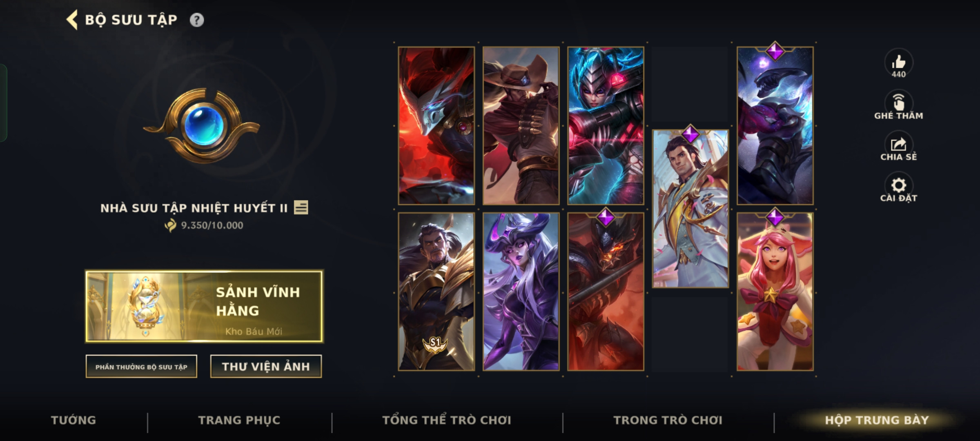This screenshot has width=980, height=441.
Task: Select the white suit groom skin card
Action: (690, 209)
